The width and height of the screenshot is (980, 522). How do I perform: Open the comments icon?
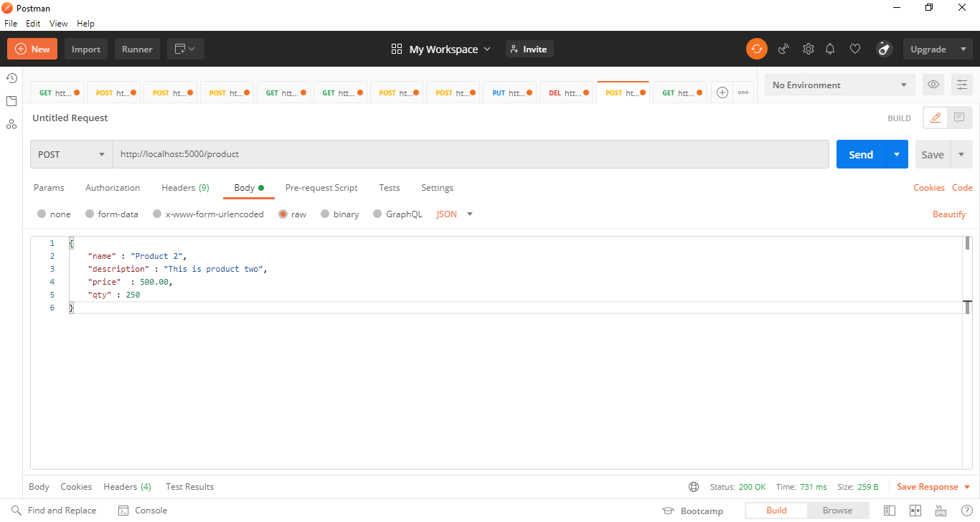pyautogui.click(x=959, y=118)
